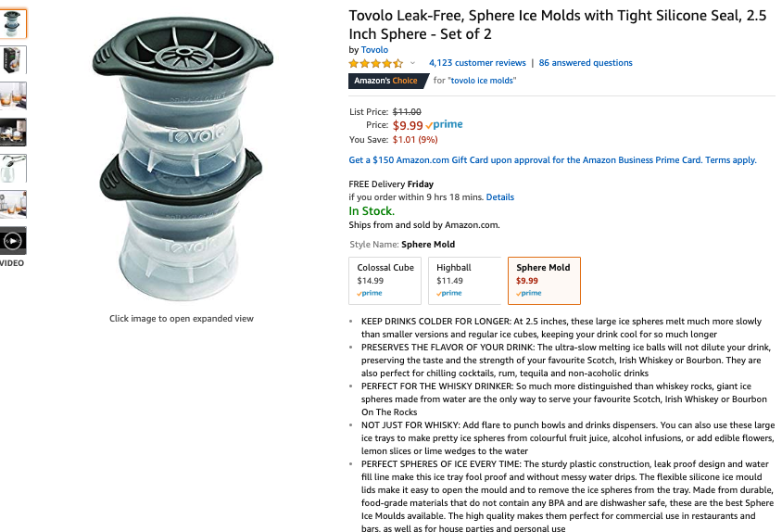Open the Amazon Business Prime Card gift offer
The height and width of the screenshot is (532, 782).
(x=552, y=160)
